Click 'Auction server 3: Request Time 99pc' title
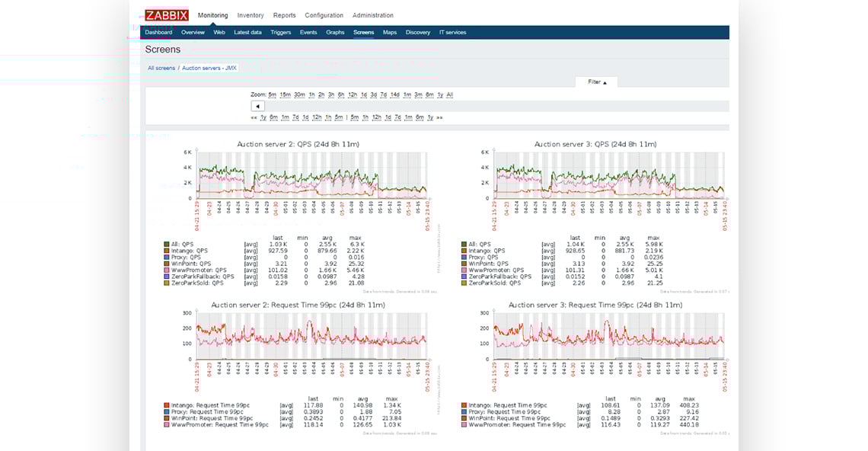868x451 pixels. [595, 305]
